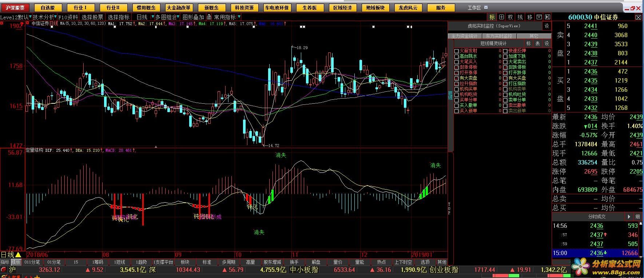Select the 模板 tab at bottom left
644x278 pixels.
[x=16, y=262]
